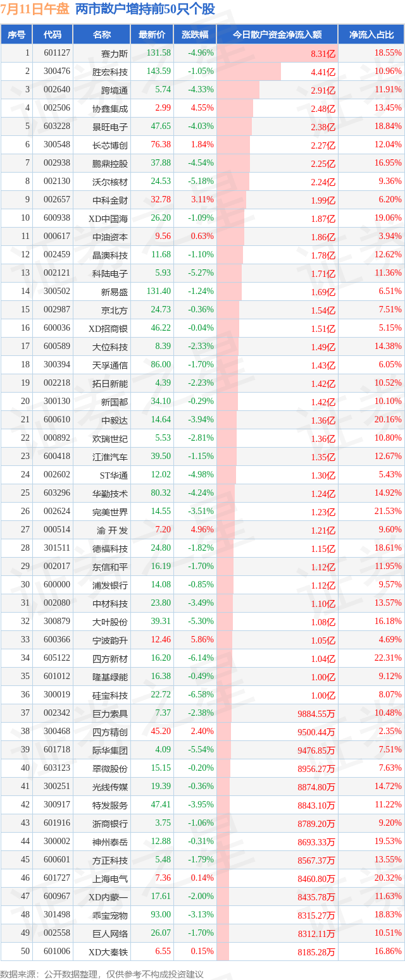The image size is (405, 980).
Task: Click stock code 300251
Action: click(x=57, y=787)
